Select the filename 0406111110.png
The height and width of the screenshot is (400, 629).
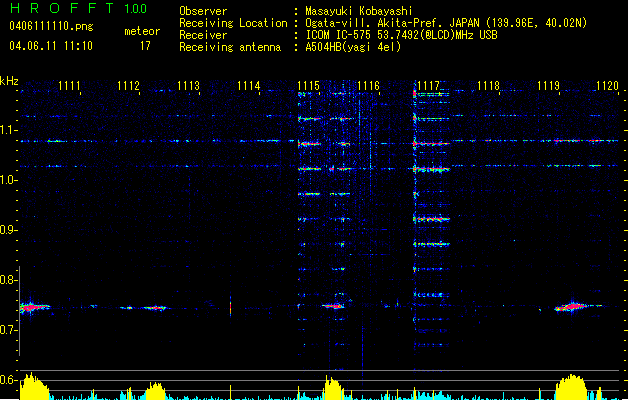tap(51, 26)
